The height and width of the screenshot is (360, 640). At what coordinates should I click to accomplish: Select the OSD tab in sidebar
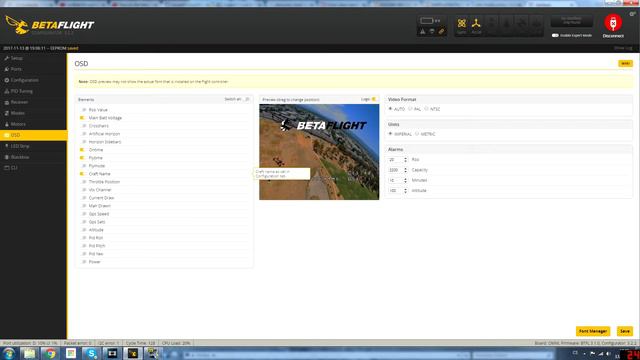[33, 135]
